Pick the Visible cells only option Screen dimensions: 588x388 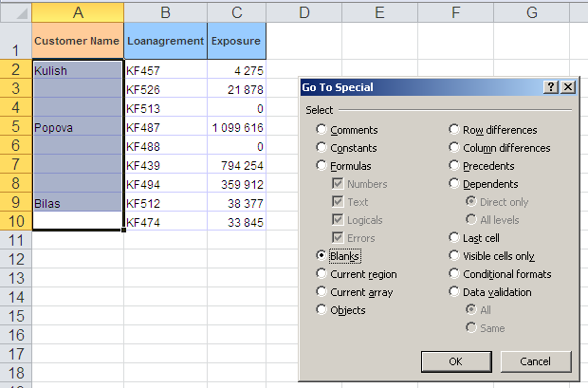pyautogui.click(x=455, y=256)
